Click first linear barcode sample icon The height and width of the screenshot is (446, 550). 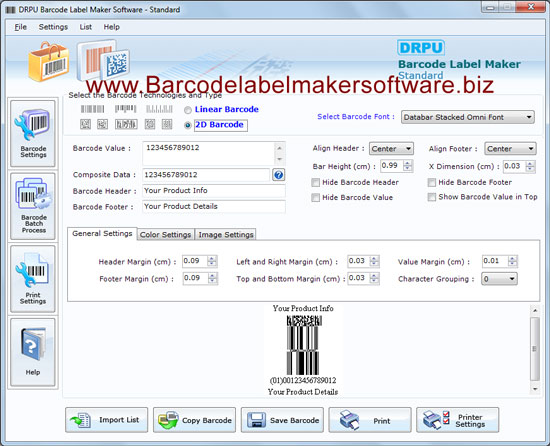point(93,109)
